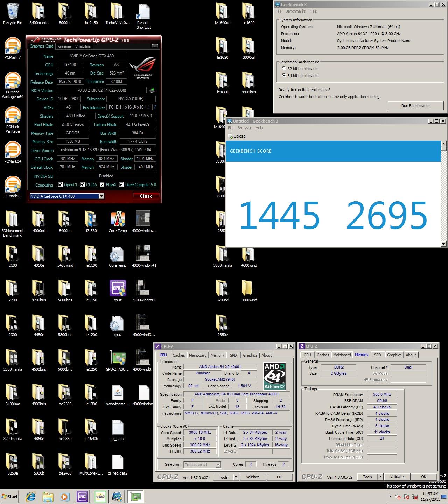The width and height of the screenshot is (448, 504).
Task: Open MultiCorePI folder icon
Action: [x=91, y=464]
